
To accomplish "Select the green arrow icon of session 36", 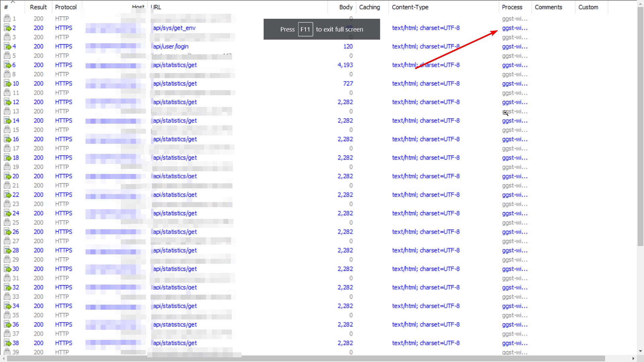I will coord(7,324).
